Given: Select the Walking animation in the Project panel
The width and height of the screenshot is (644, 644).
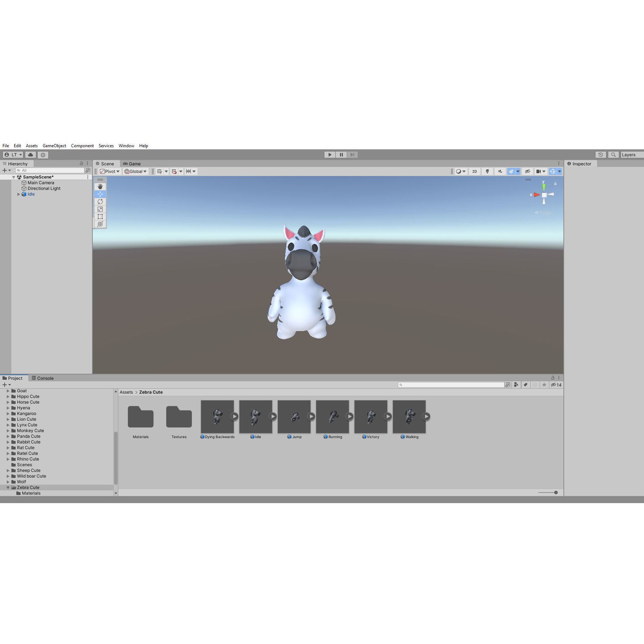Looking at the screenshot, I should (x=409, y=417).
